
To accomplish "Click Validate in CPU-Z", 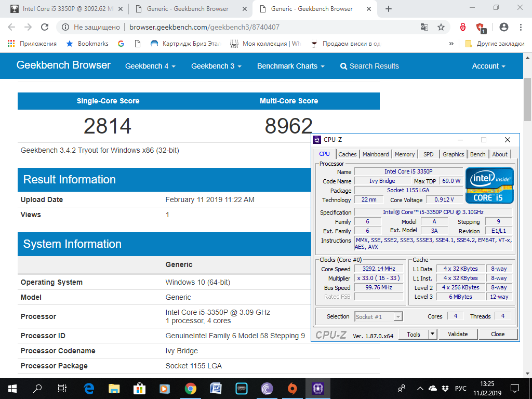I will pyautogui.click(x=458, y=334).
